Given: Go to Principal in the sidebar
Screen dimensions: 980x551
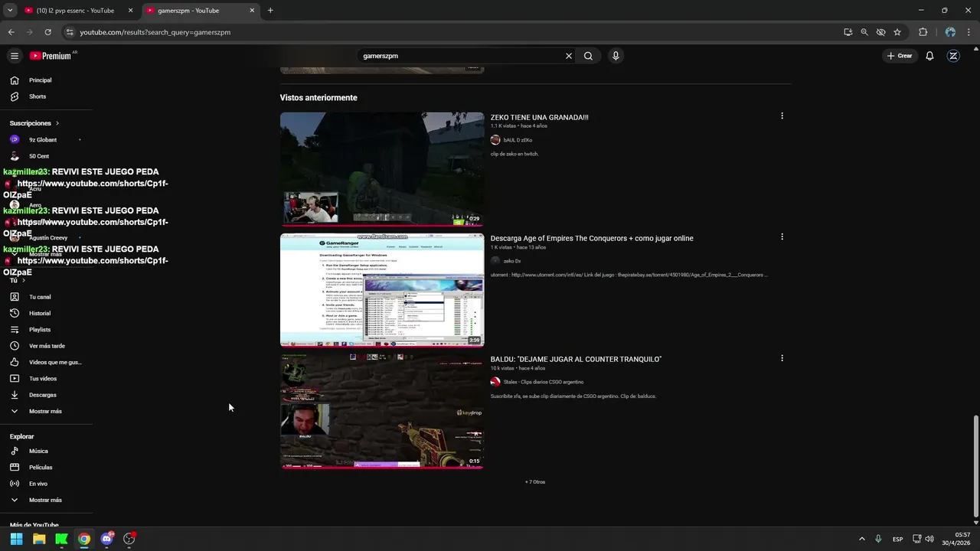Looking at the screenshot, I should tap(46, 80).
